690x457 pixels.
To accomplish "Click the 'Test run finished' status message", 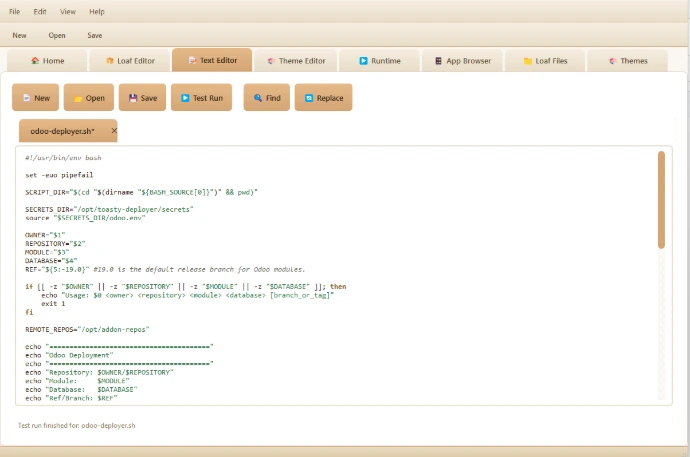I will pyautogui.click(x=77, y=425).
